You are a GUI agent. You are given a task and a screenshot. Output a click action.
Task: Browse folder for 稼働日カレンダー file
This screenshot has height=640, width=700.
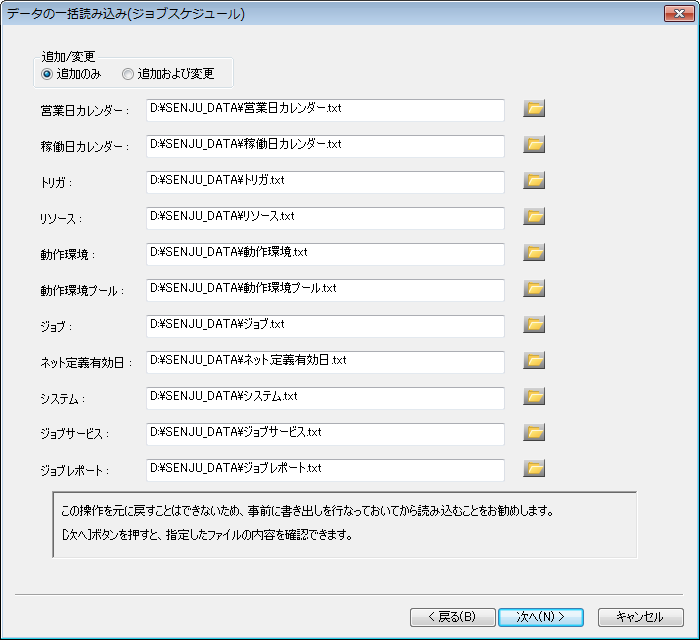pos(534,145)
